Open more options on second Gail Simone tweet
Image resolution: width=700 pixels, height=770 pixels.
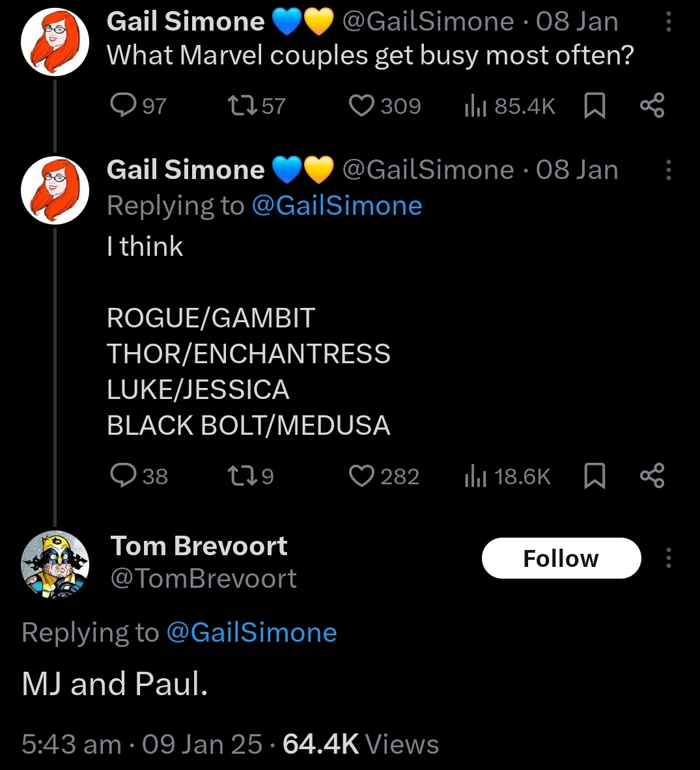(668, 171)
